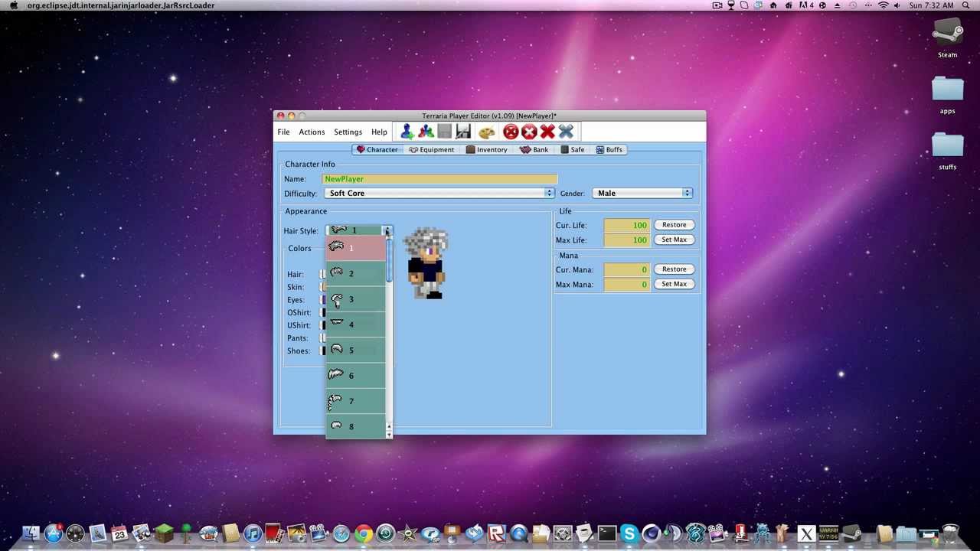This screenshot has height=551, width=980.
Task: Open the Difficulty dropdown showing Soft Core
Action: [439, 194]
